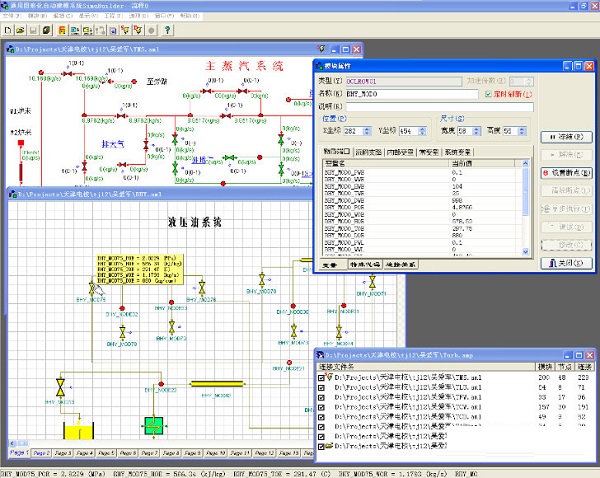This screenshot has height=478, width=600.
Task: Click the yellow horizontal filter component
Action: [x=217, y=384]
